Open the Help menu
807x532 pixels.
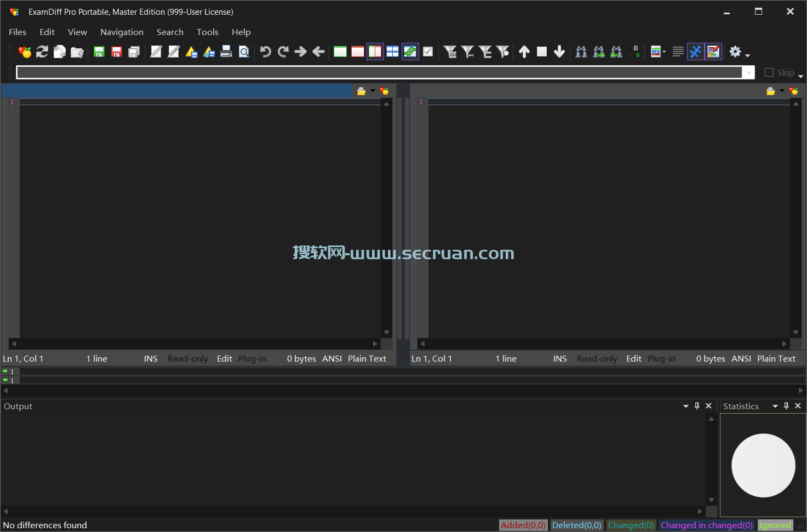(x=241, y=32)
